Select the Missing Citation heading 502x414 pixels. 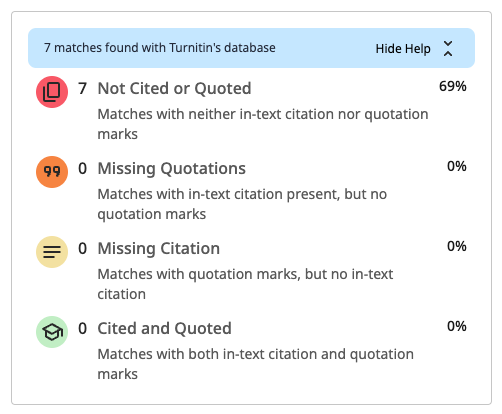point(159,249)
